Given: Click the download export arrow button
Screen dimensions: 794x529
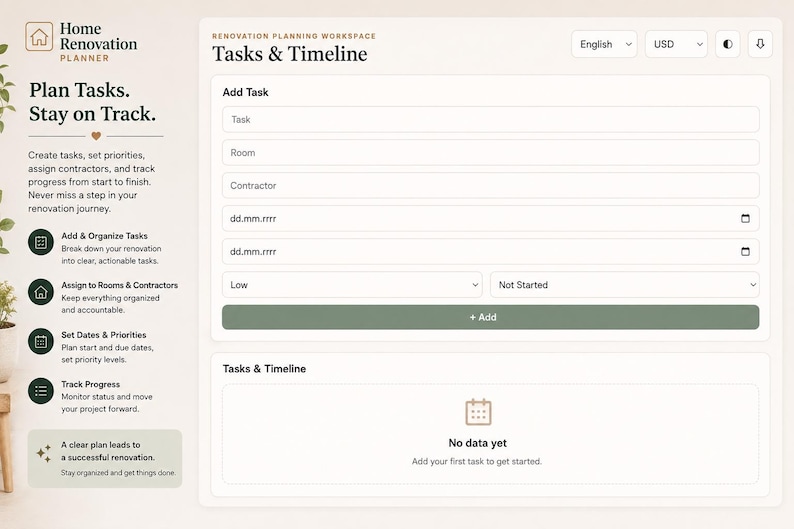Looking at the screenshot, I should coord(760,44).
